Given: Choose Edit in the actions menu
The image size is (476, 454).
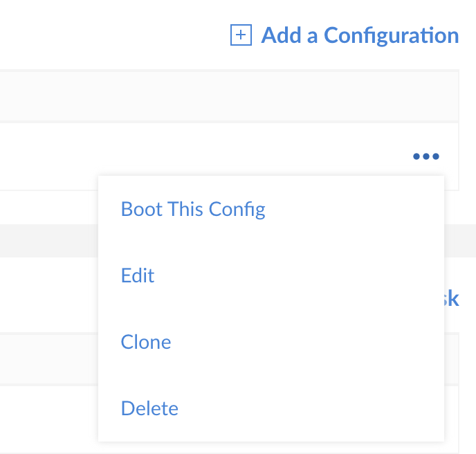Looking at the screenshot, I should click(x=138, y=275).
